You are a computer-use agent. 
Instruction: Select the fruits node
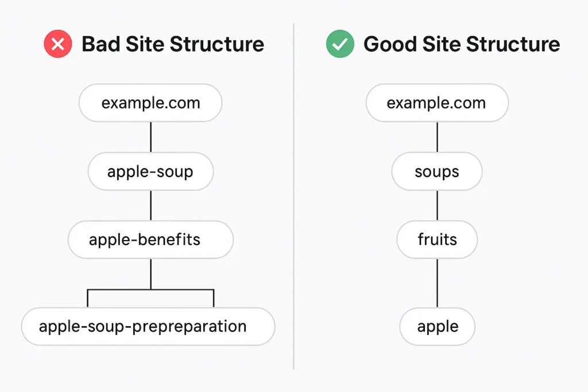tap(437, 239)
